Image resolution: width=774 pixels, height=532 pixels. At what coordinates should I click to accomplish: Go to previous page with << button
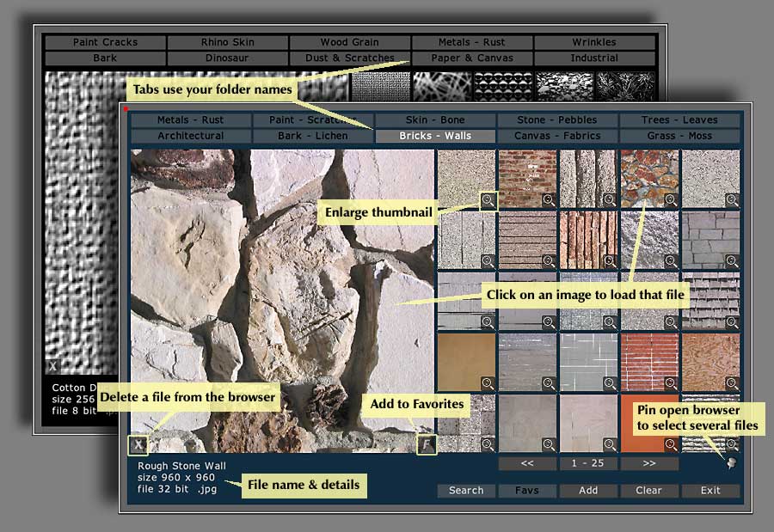pyautogui.click(x=526, y=463)
